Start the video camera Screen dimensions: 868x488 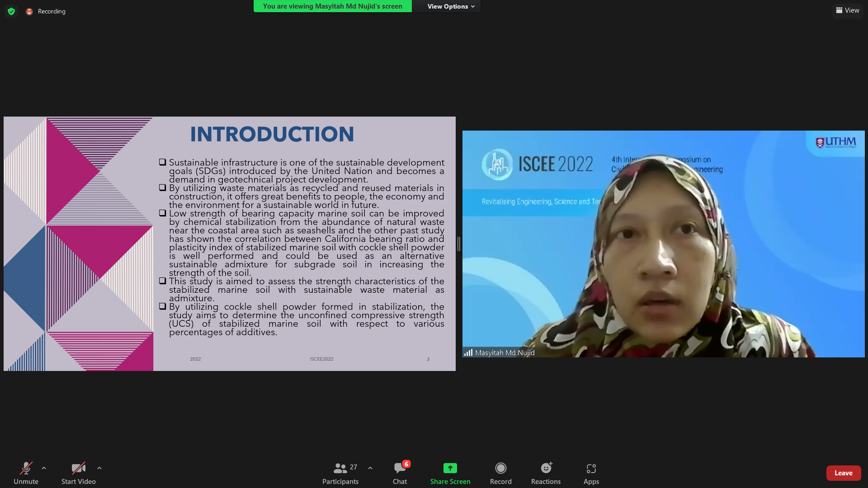point(79,473)
